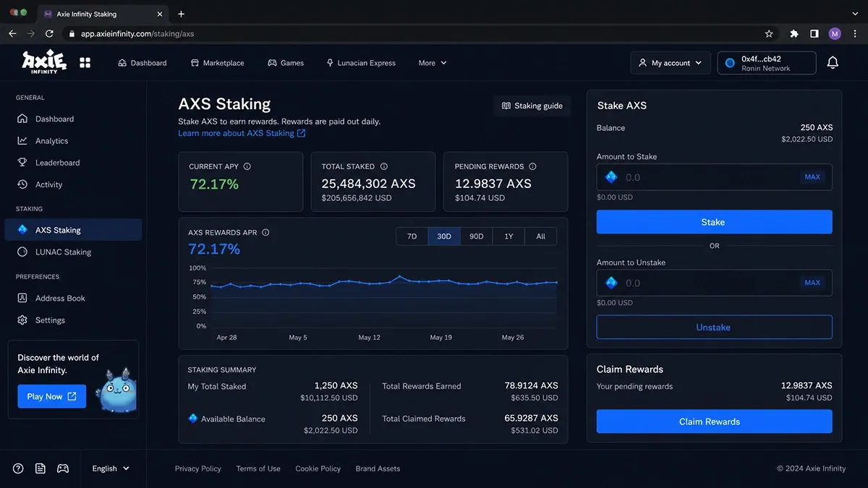Click info icon next to AXS Rewards APR
Viewport: 868px width, 488px height.
click(265, 233)
